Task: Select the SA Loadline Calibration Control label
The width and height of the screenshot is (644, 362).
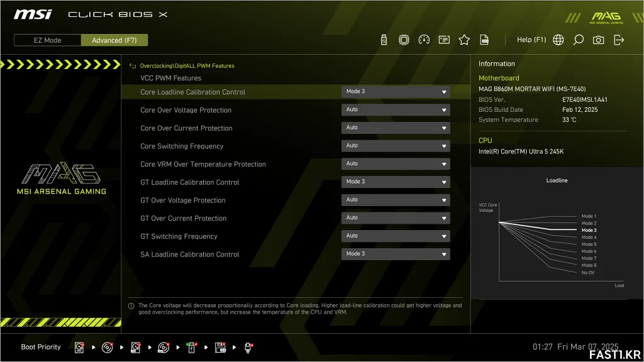Action: (x=190, y=255)
